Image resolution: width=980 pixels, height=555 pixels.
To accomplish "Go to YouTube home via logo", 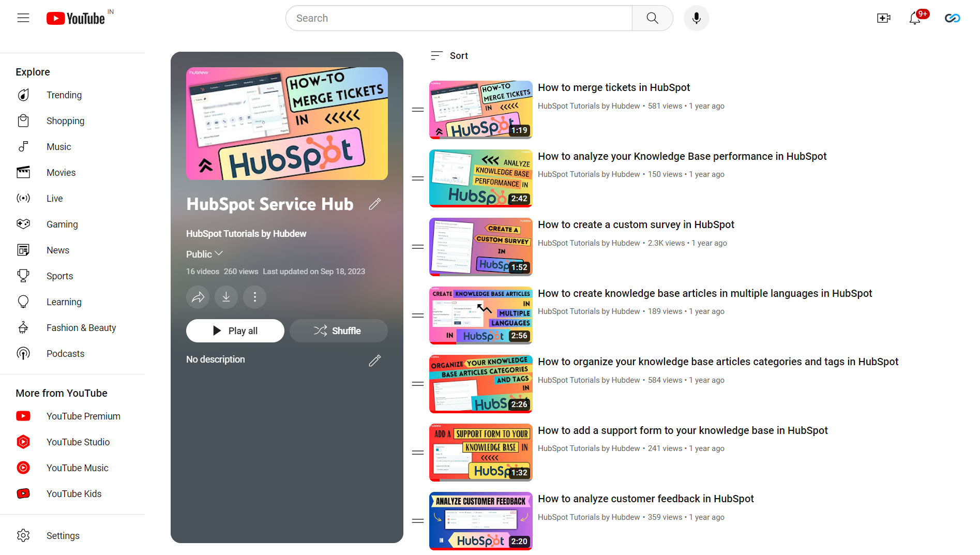I will [76, 18].
